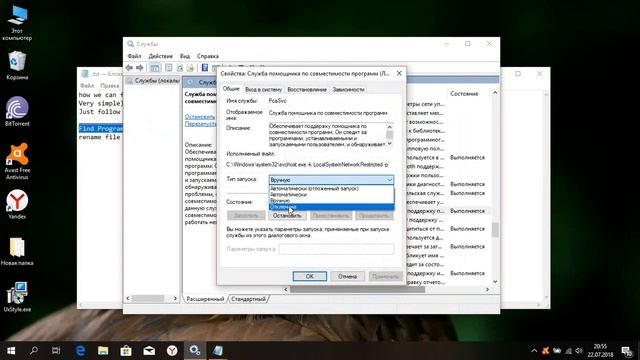
Task: Click the clock showing 20:55
Action: pyautogui.click(x=600, y=347)
